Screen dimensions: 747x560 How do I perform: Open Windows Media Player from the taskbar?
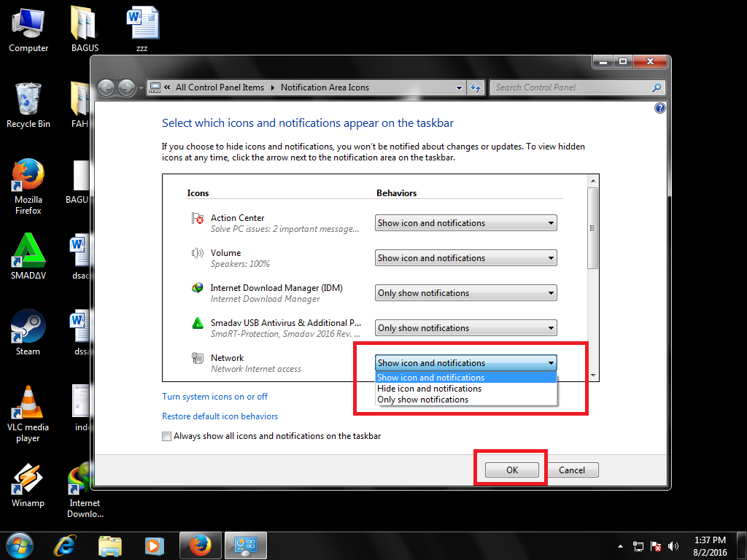[x=155, y=545]
